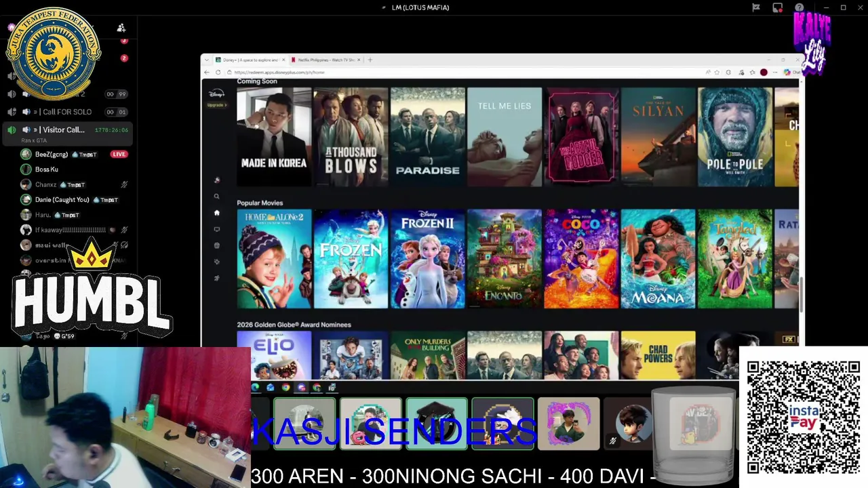This screenshot has height=488, width=868.
Task: Open the first Frozen movie poster
Action: [x=351, y=258]
